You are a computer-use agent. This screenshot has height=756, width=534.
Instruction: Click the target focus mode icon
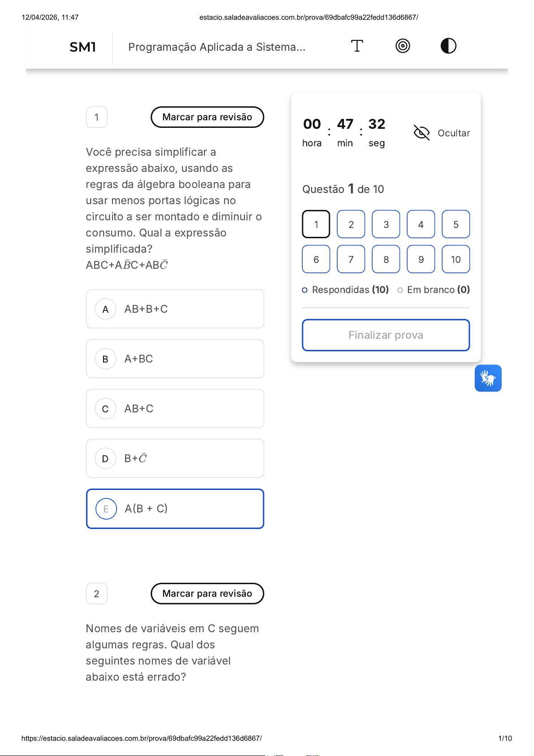coord(403,46)
